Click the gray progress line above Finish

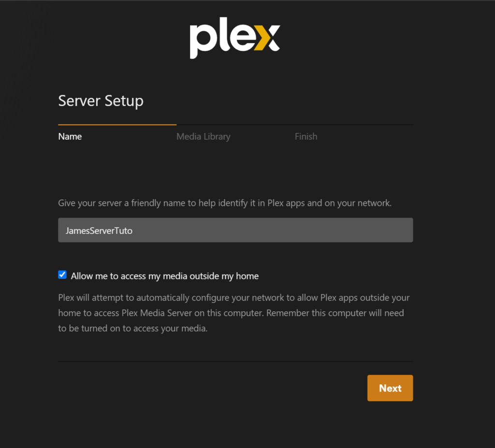click(x=354, y=125)
